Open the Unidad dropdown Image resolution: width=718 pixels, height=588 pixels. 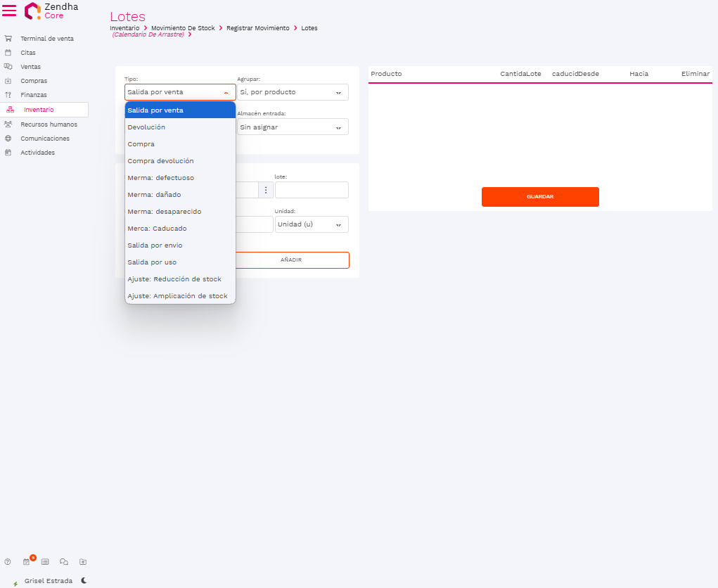[x=311, y=224]
